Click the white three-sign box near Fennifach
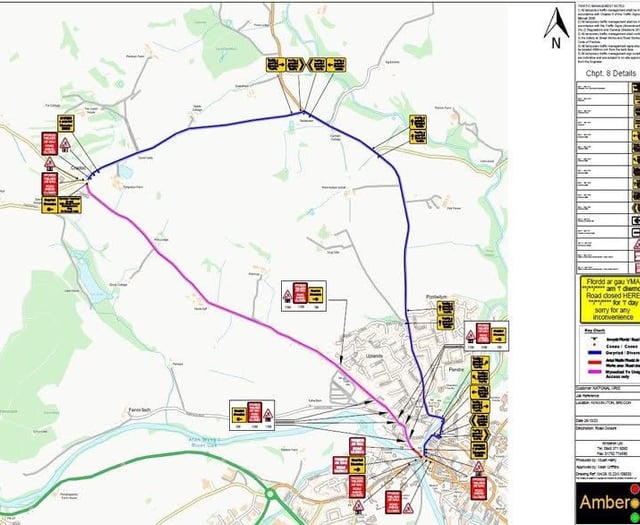 click(x=251, y=412)
